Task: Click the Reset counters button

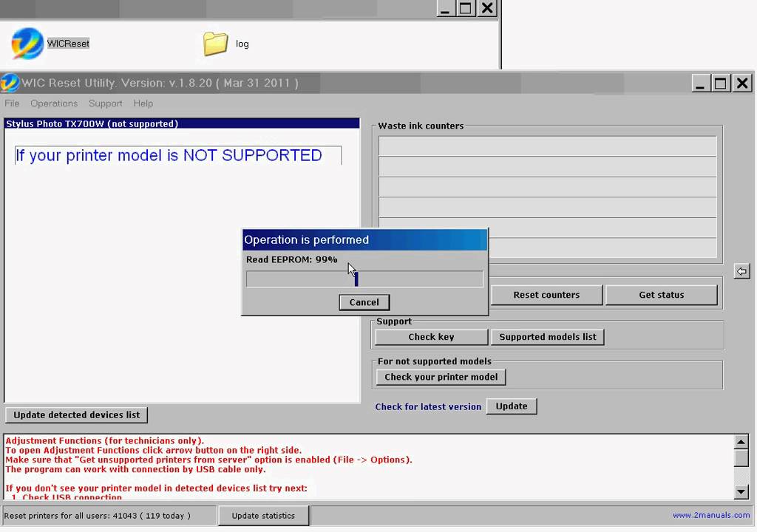Action: point(546,295)
